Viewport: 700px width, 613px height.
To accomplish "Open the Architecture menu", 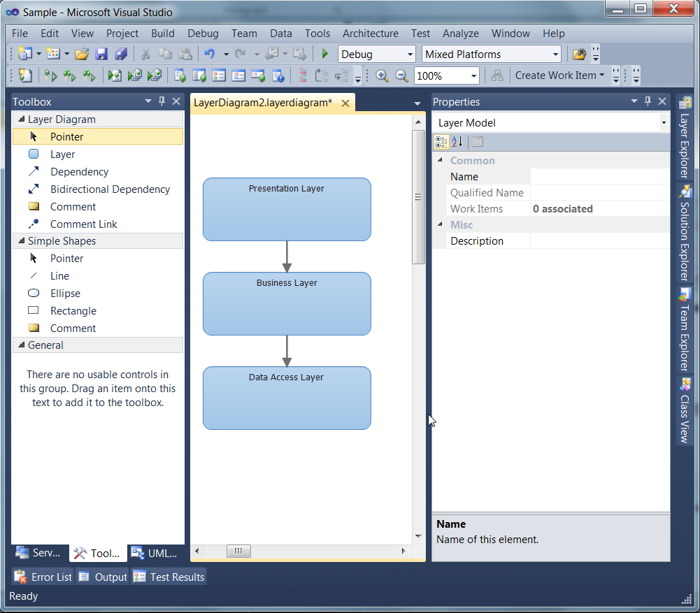I will pyautogui.click(x=370, y=33).
